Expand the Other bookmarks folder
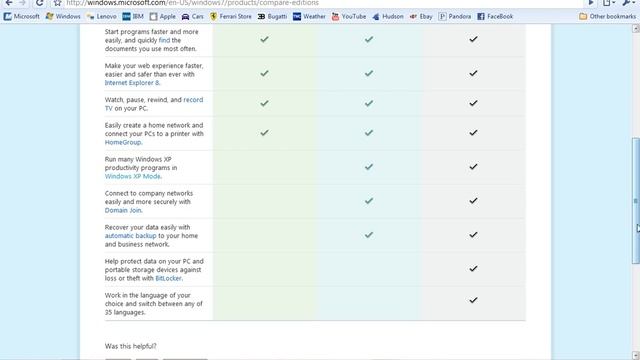Viewport: 640px width, 360px height. click(x=607, y=16)
